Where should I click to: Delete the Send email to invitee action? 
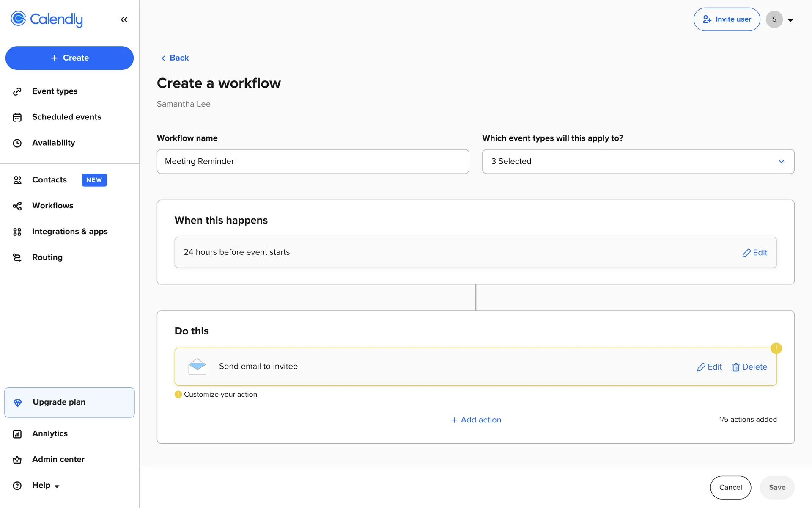point(749,367)
